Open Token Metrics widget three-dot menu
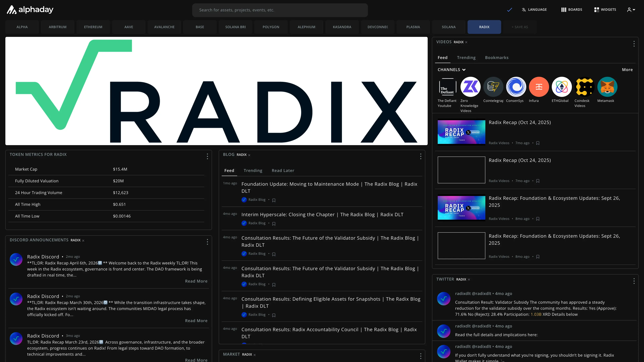Viewport: 644px width, 362px height. [207, 156]
